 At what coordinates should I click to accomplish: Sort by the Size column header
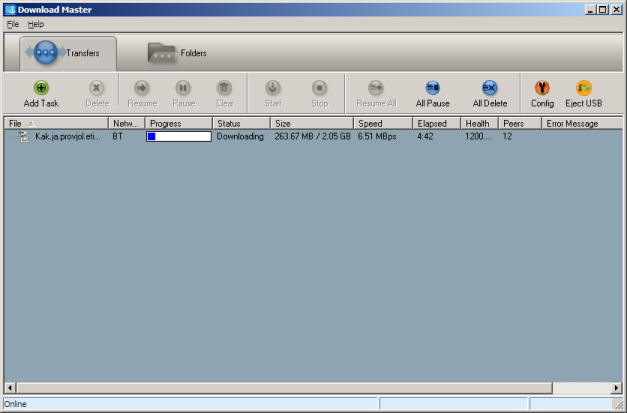pos(312,124)
